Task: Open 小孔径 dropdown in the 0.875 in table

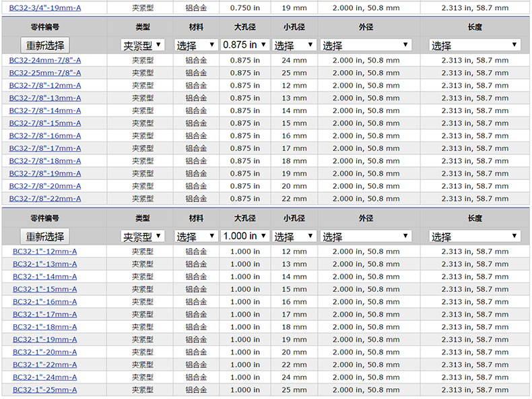Action: [x=294, y=45]
